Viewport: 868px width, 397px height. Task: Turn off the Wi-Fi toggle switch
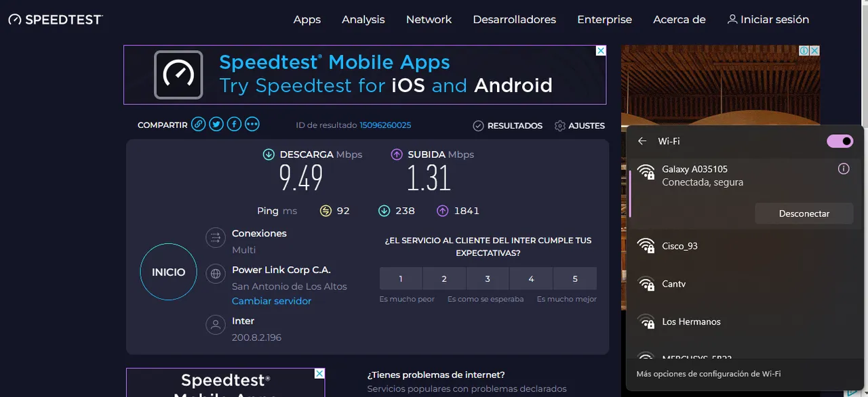pos(840,141)
